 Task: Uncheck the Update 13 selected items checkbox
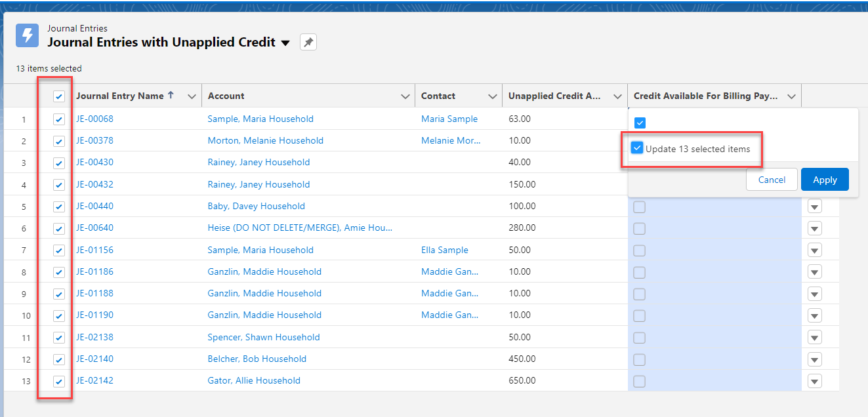tap(637, 148)
